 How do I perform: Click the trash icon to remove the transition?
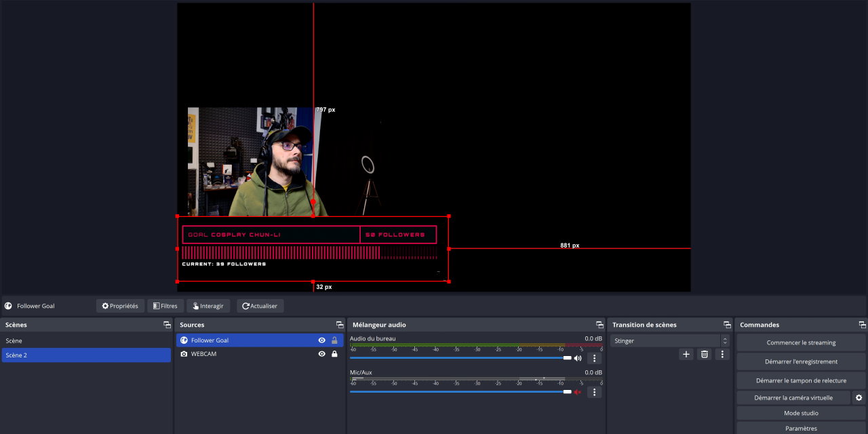[704, 354]
